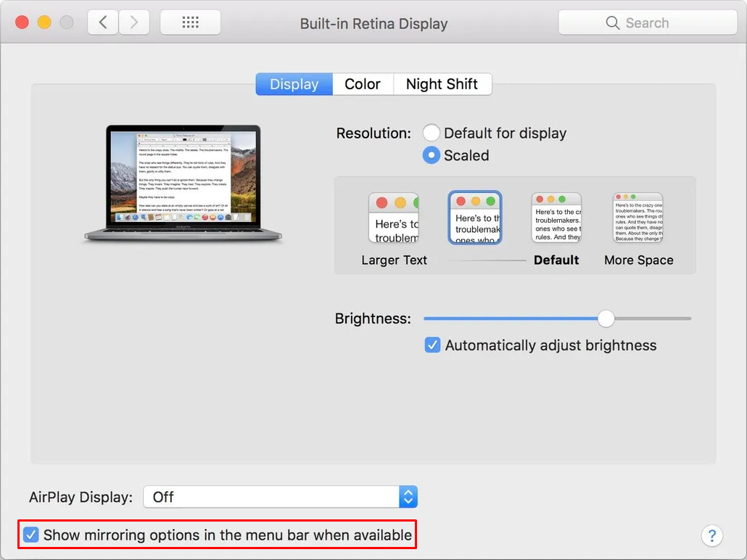Select the Default scaled resolution option

tap(556, 217)
